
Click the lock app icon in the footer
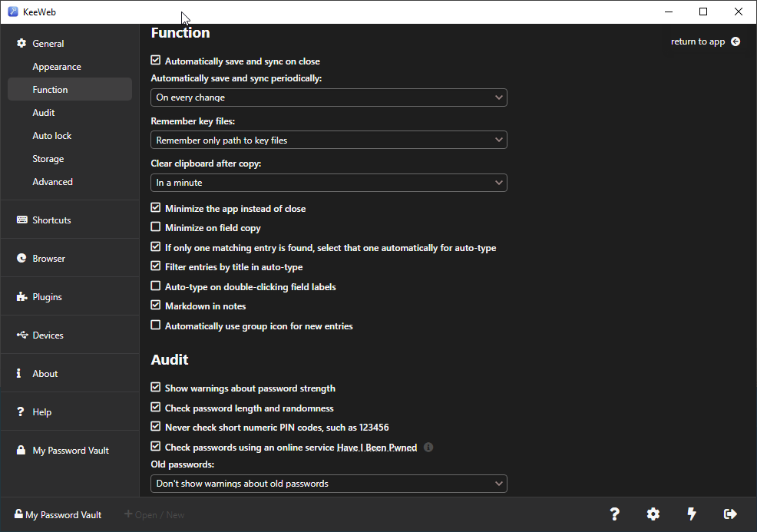(729, 514)
